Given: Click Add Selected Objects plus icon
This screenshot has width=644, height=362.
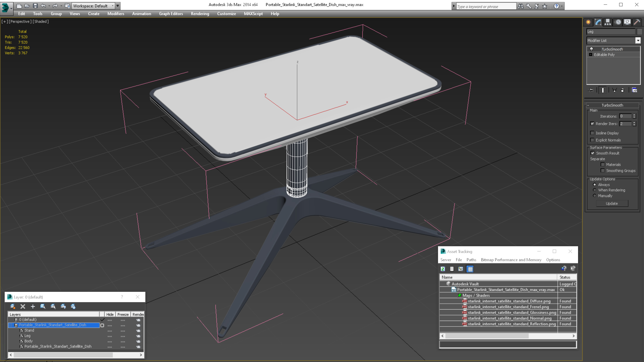Looking at the screenshot, I should [33, 306].
